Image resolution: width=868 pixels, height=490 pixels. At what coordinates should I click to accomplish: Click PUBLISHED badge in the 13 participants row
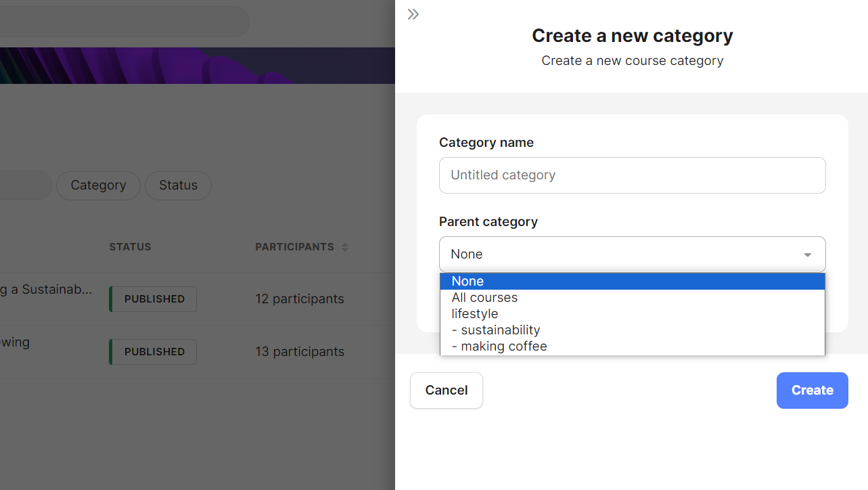coord(154,352)
